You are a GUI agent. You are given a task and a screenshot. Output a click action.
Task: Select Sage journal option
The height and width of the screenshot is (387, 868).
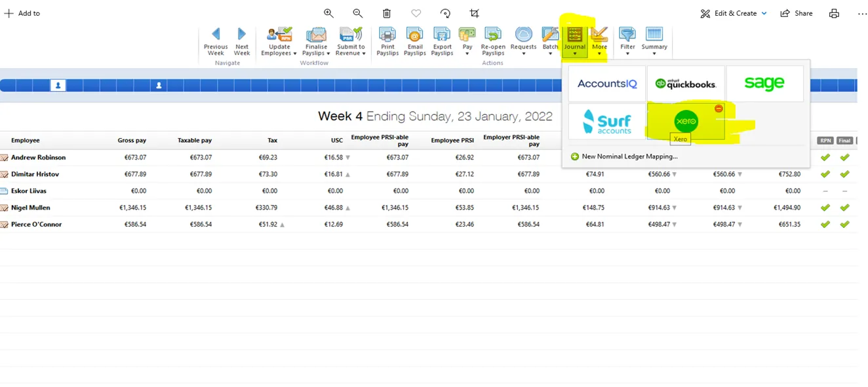[764, 84]
